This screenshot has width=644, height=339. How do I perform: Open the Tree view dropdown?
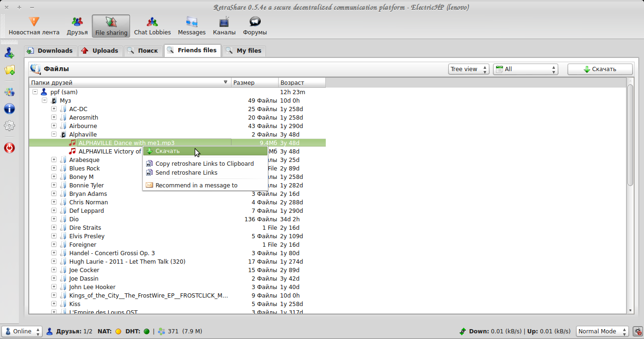(x=469, y=69)
